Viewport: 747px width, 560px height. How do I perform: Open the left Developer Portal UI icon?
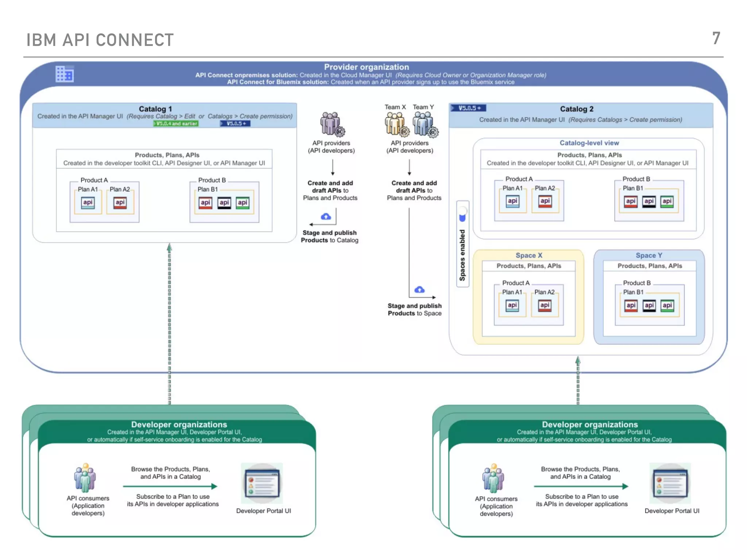(x=262, y=483)
